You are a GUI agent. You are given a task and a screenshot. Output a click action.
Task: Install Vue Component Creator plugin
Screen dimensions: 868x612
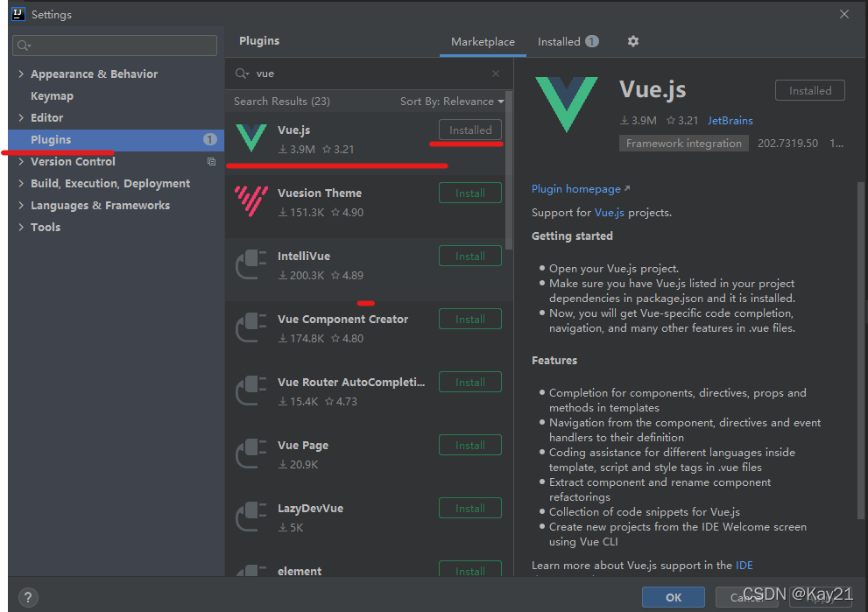[470, 320]
